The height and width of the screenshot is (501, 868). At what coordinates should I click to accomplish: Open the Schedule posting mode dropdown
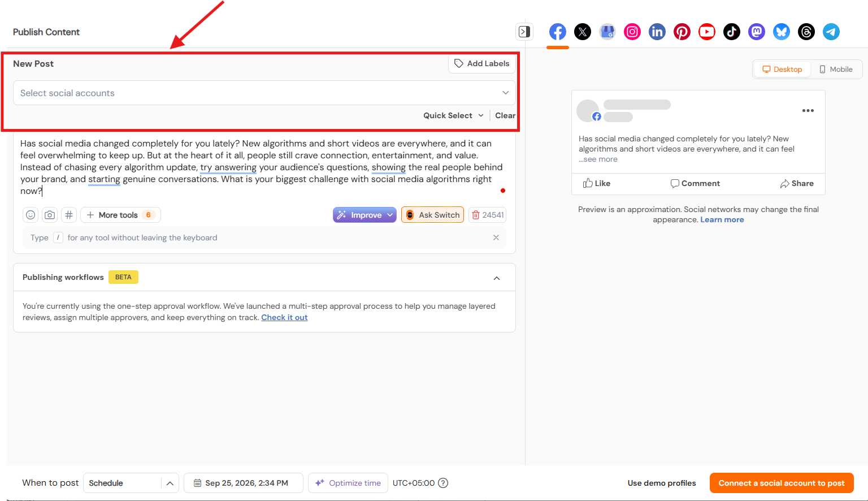pyautogui.click(x=131, y=483)
